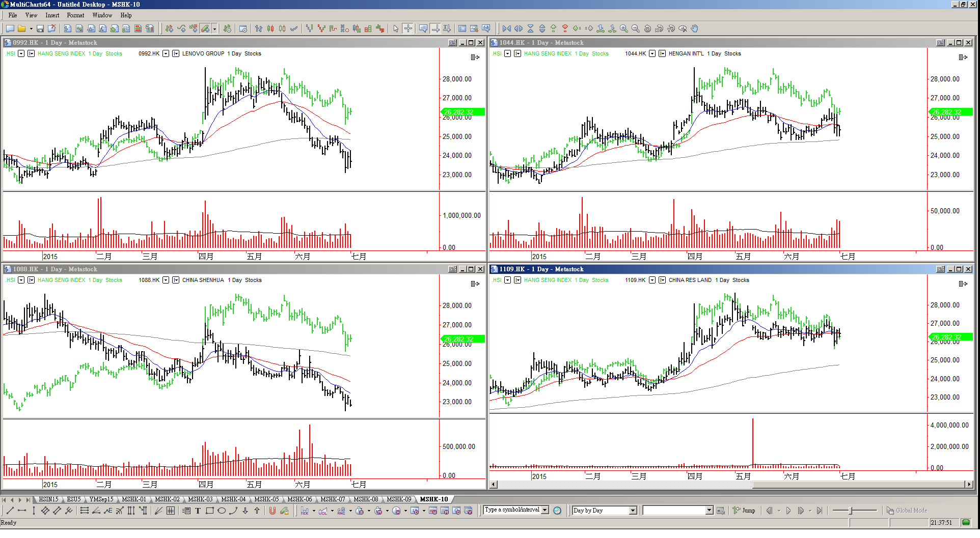
Task: Select the hand pan tool
Action: point(695,29)
